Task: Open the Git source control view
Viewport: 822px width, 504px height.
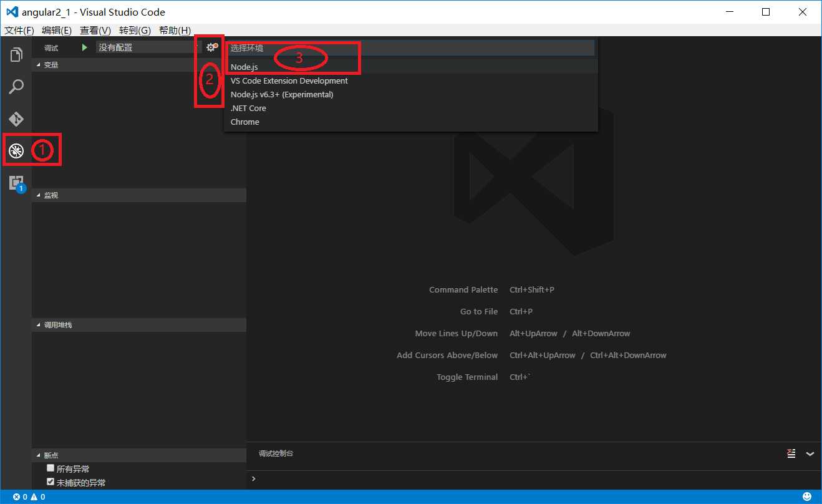Action: [x=16, y=119]
